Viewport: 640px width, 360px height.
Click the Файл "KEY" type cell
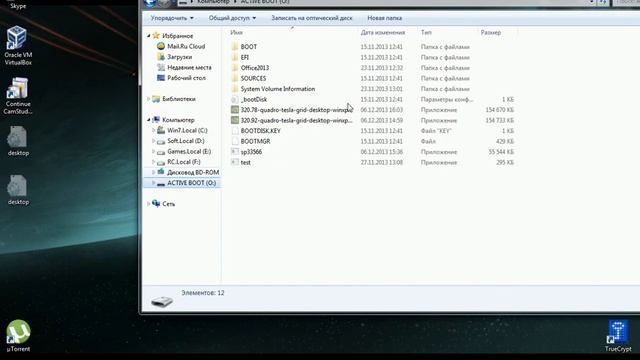click(436, 131)
